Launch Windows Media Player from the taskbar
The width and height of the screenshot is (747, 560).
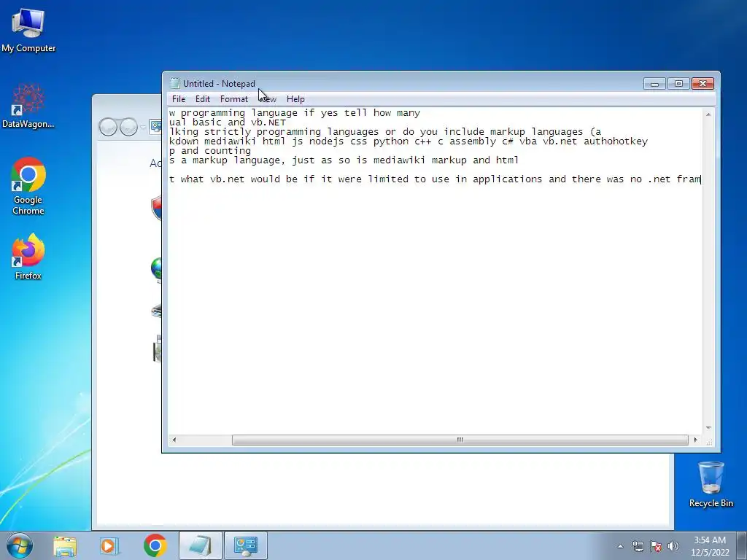[109, 545]
